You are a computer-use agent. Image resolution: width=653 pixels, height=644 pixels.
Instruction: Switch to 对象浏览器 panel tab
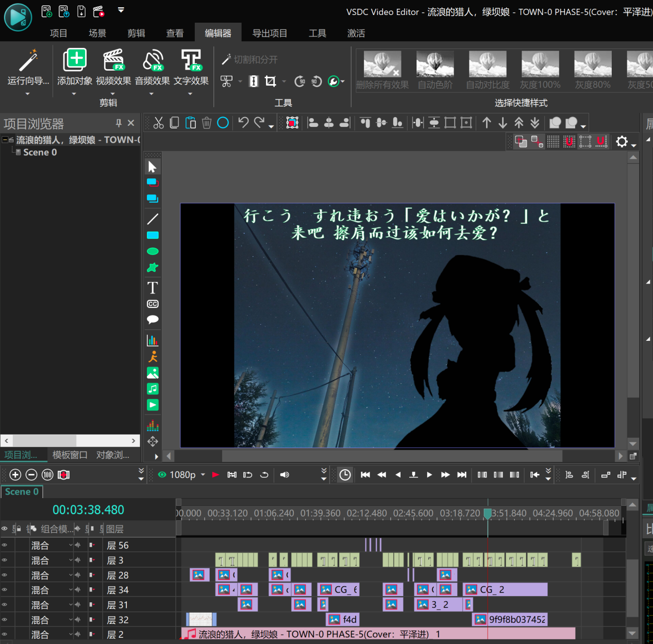coord(113,455)
